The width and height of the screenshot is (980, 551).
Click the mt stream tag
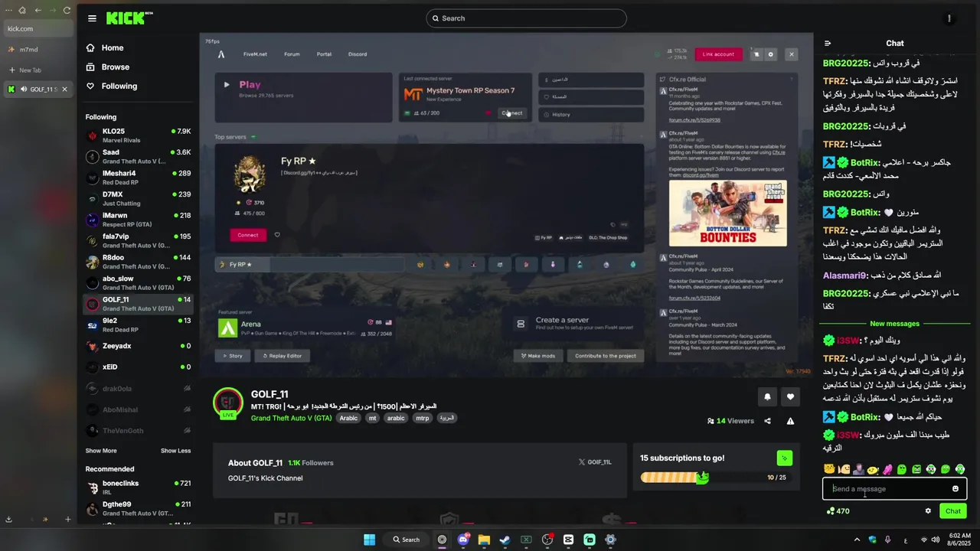[372, 418]
